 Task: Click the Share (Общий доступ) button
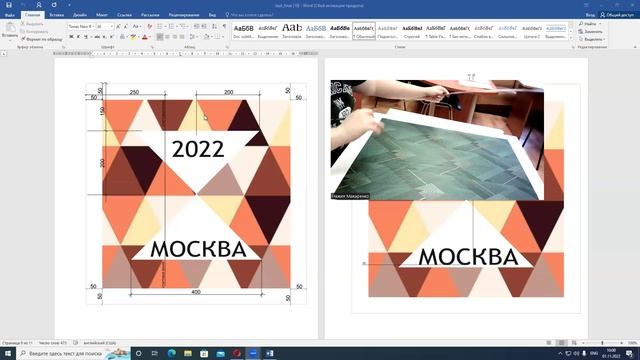[x=617, y=15]
